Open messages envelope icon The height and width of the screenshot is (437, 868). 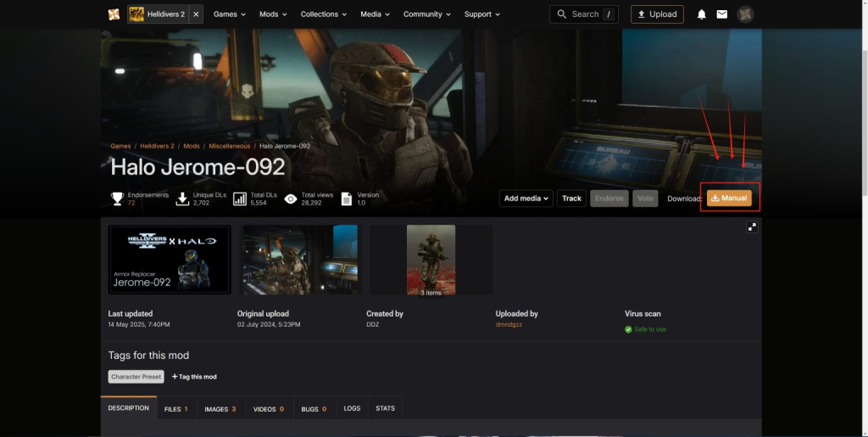click(x=722, y=14)
